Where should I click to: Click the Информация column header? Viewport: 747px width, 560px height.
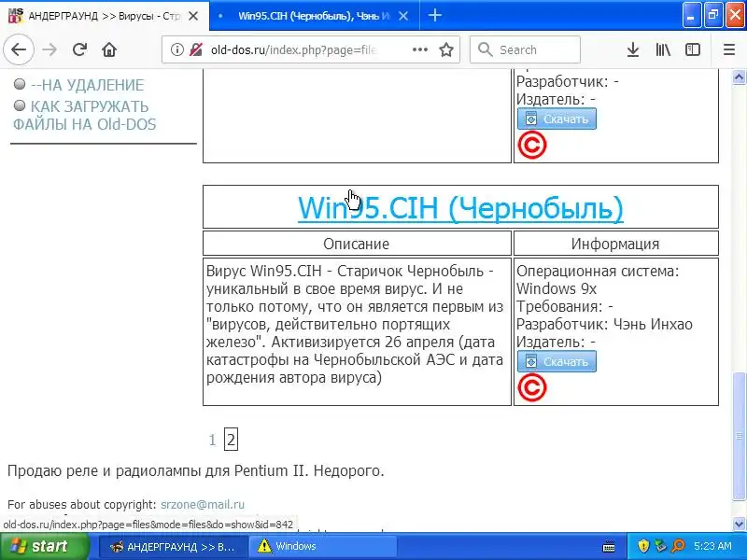(x=615, y=244)
